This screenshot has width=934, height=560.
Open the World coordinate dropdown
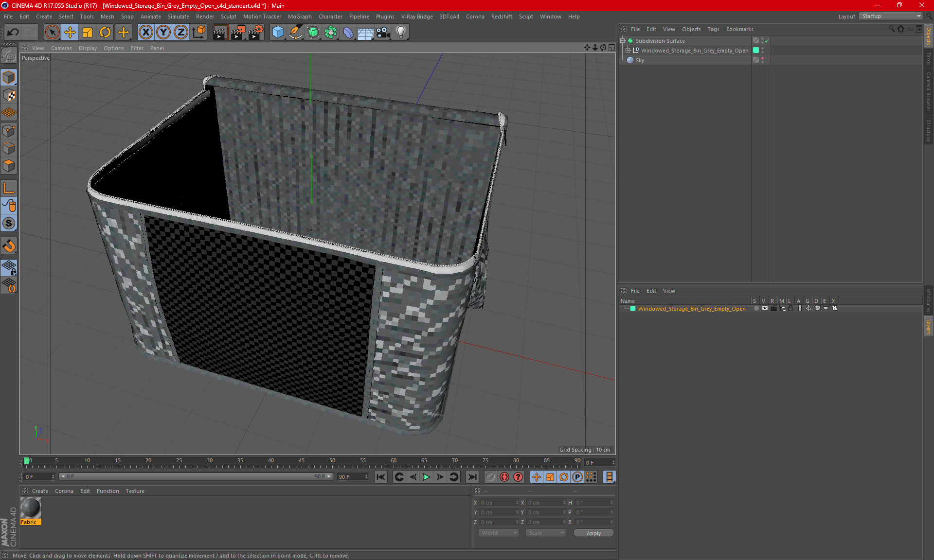click(499, 533)
